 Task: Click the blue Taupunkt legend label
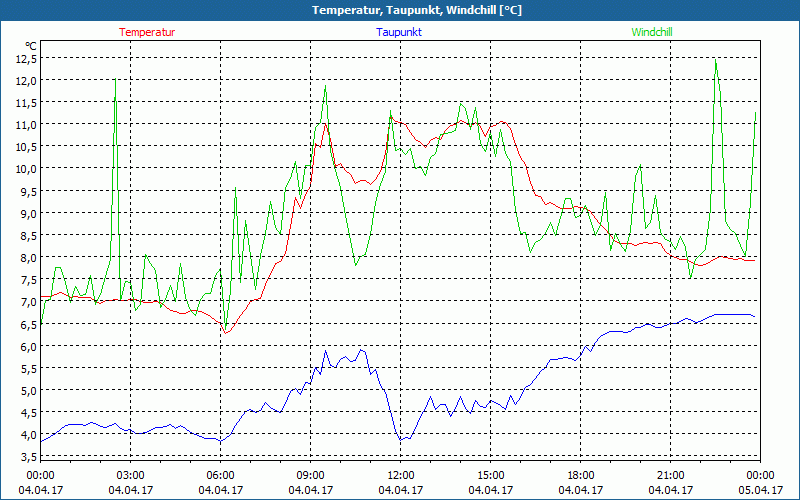tap(399, 32)
